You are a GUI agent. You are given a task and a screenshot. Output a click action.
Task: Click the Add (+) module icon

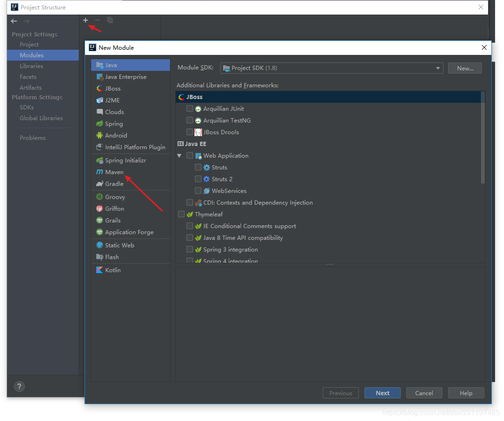(85, 20)
